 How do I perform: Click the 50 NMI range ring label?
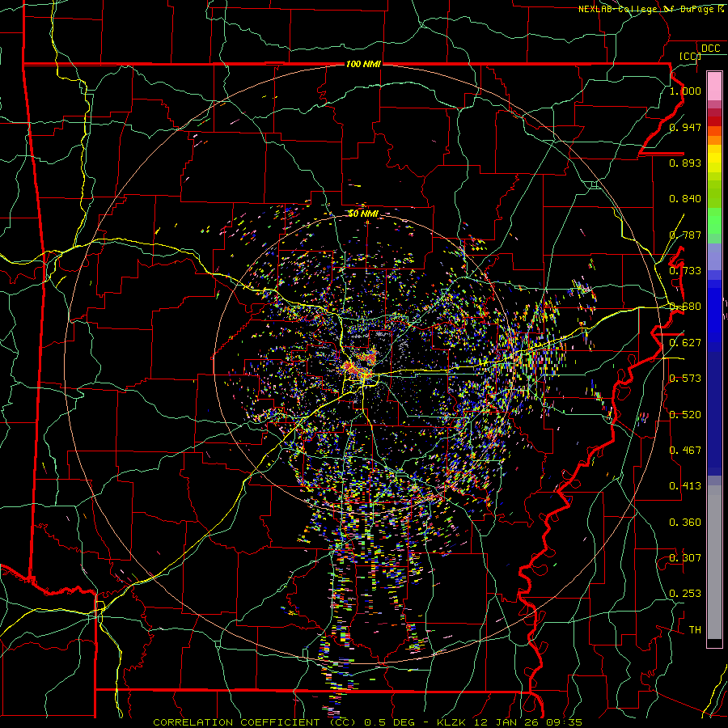[x=363, y=214]
